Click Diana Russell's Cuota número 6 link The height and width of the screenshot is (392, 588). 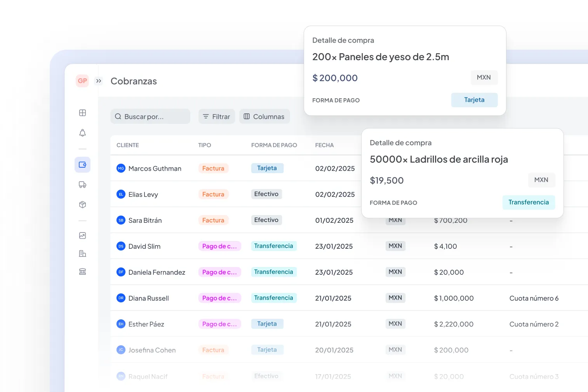click(534, 298)
